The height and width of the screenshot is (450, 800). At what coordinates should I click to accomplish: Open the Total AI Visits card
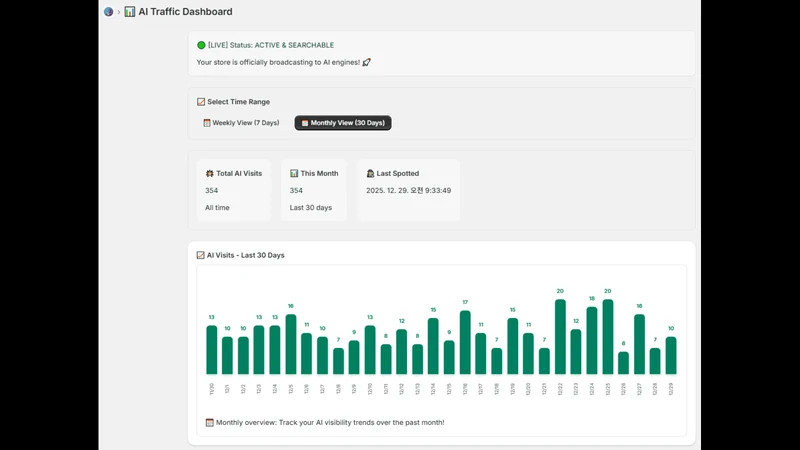click(234, 190)
